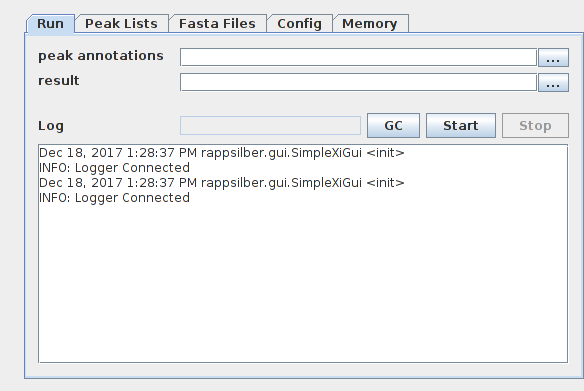Click the last Logger Connected line
This screenshot has height=391, width=584.
click(114, 198)
